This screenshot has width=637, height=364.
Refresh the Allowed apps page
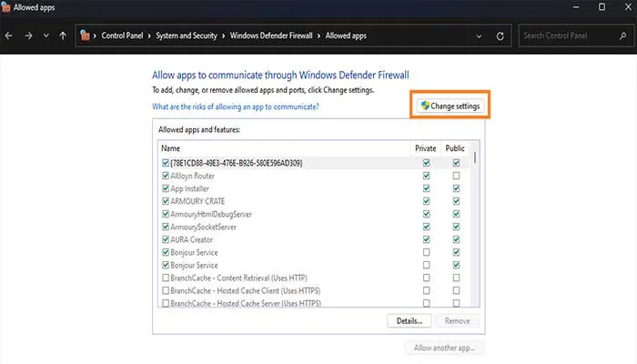tap(500, 36)
